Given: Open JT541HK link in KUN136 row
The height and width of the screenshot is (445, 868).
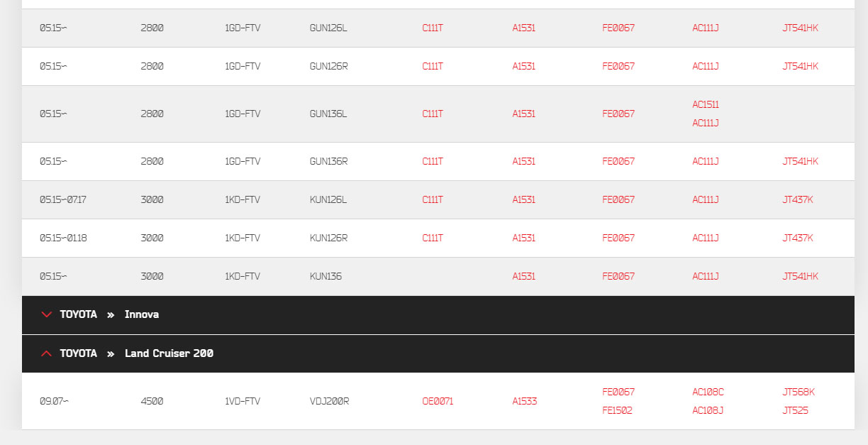Looking at the screenshot, I should tap(800, 276).
